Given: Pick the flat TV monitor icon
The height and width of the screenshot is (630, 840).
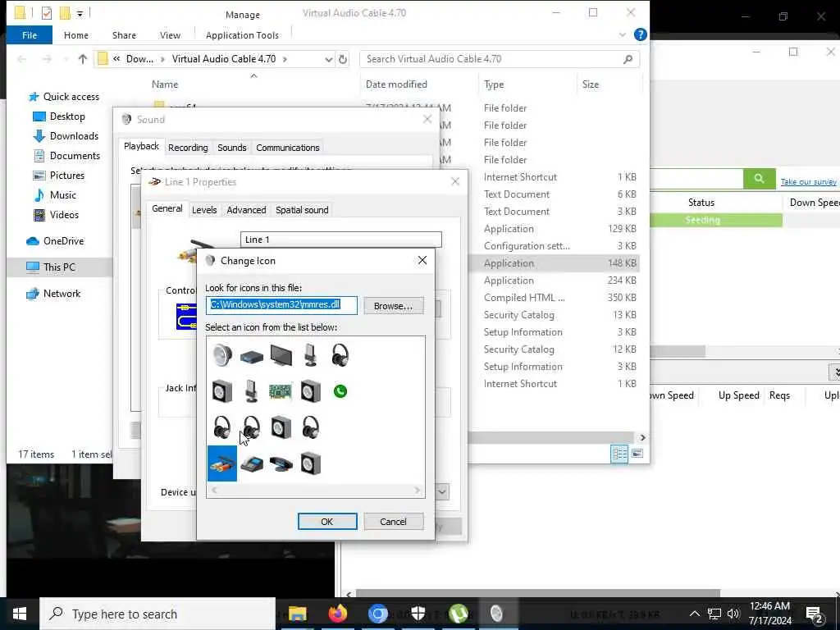Looking at the screenshot, I should [281, 355].
